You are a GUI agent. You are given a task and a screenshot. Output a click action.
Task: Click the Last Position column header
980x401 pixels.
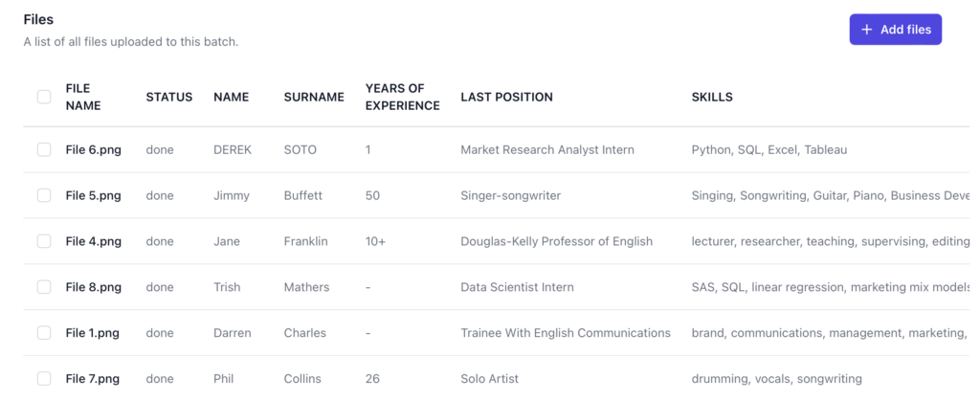[506, 97]
